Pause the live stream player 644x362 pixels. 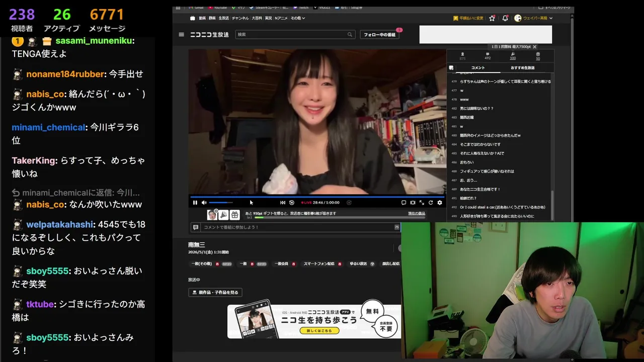[x=195, y=203]
